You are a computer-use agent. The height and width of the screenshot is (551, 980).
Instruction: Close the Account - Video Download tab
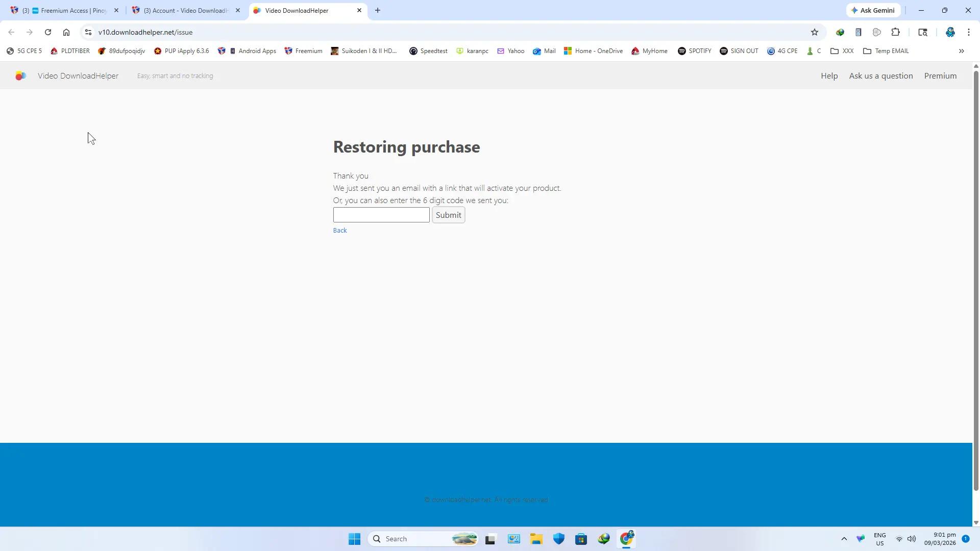tap(238, 10)
